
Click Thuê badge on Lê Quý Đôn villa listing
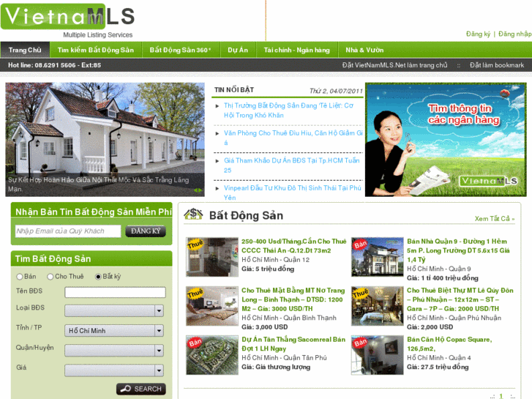[x=360, y=293]
